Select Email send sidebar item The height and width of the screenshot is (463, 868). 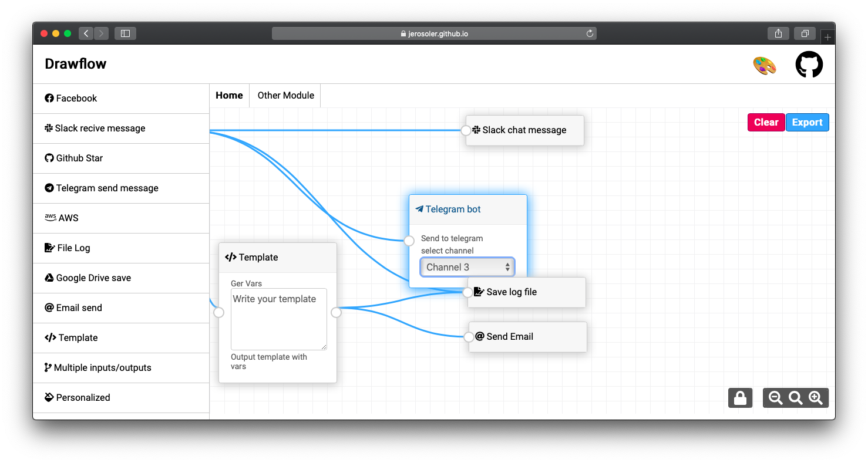click(121, 308)
